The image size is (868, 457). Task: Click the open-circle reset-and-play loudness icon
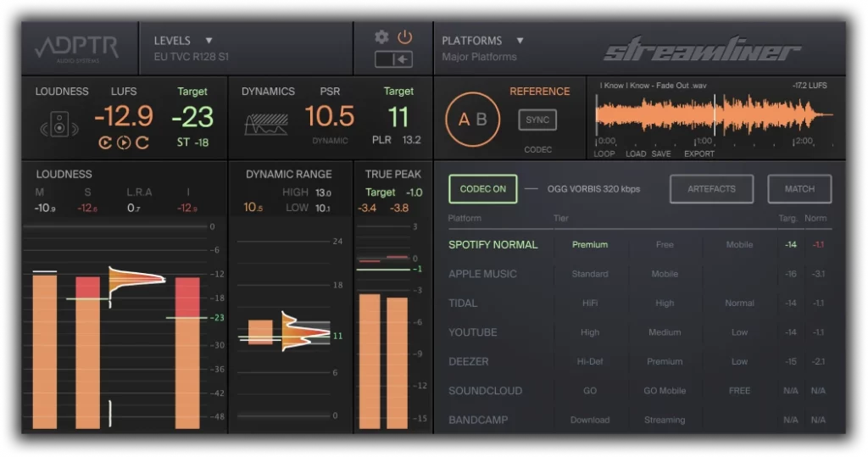105,143
